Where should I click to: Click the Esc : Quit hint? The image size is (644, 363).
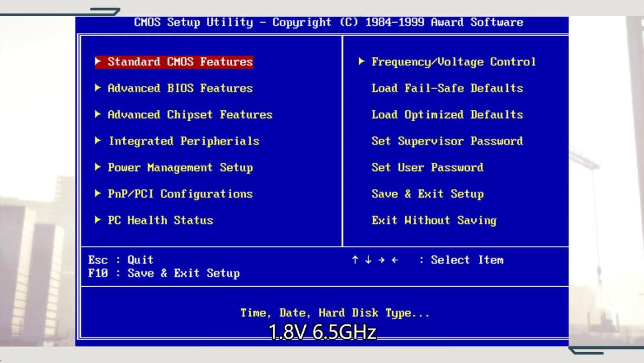(121, 260)
